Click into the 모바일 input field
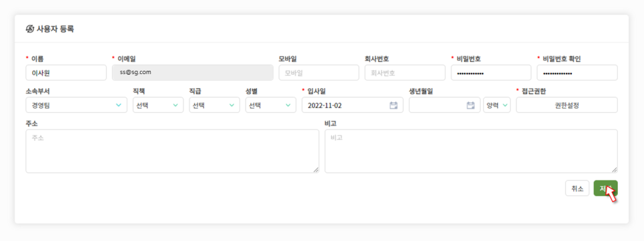This screenshot has height=241, width=644. click(x=319, y=73)
